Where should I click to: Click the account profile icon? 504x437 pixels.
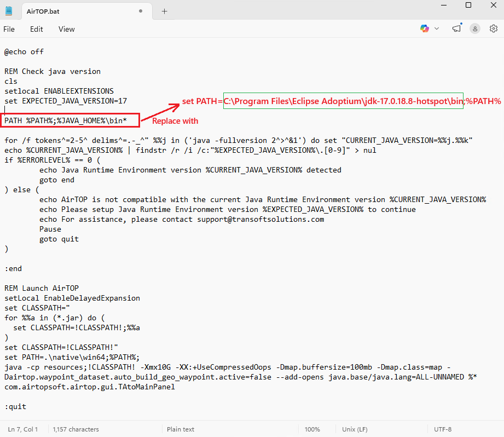pyautogui.click(x=475, y=28)
